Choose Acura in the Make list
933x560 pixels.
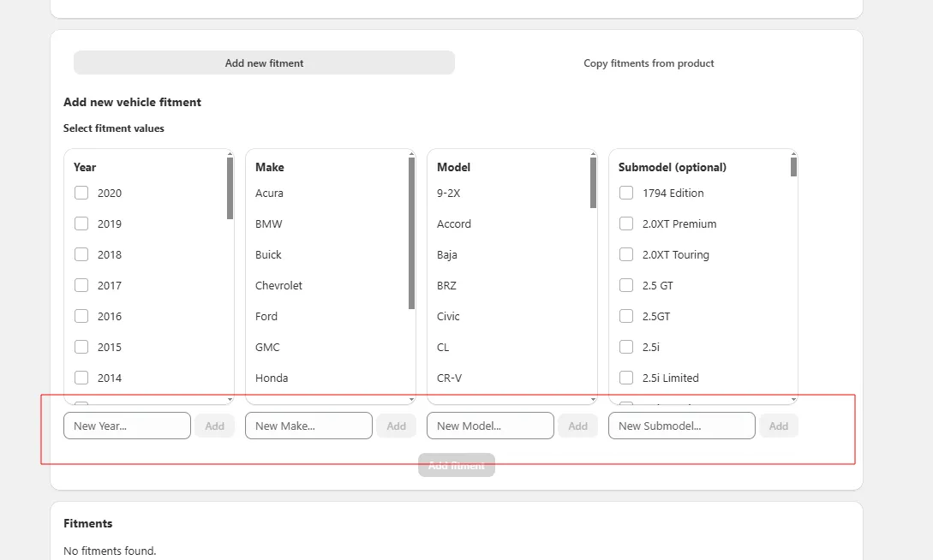[269, 193]
